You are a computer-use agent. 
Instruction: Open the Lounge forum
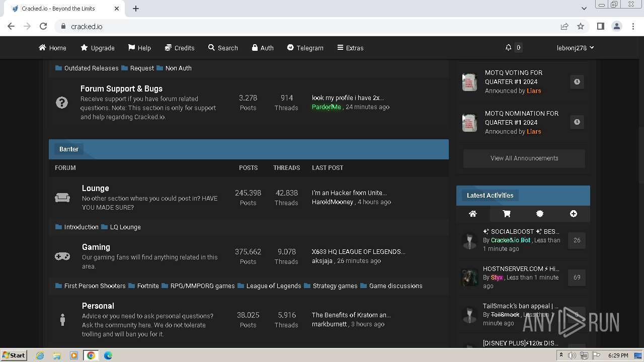tap(96, 188)
